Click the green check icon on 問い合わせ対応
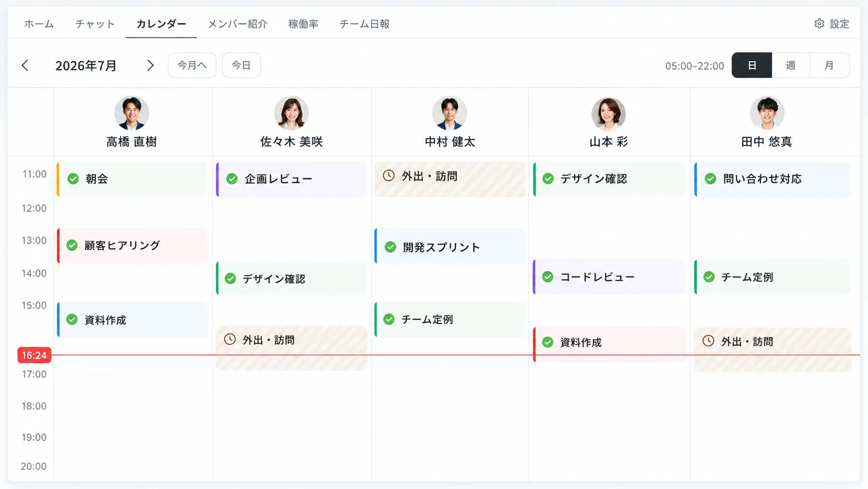This screenshot has width=868, height=489. point(710,179)
